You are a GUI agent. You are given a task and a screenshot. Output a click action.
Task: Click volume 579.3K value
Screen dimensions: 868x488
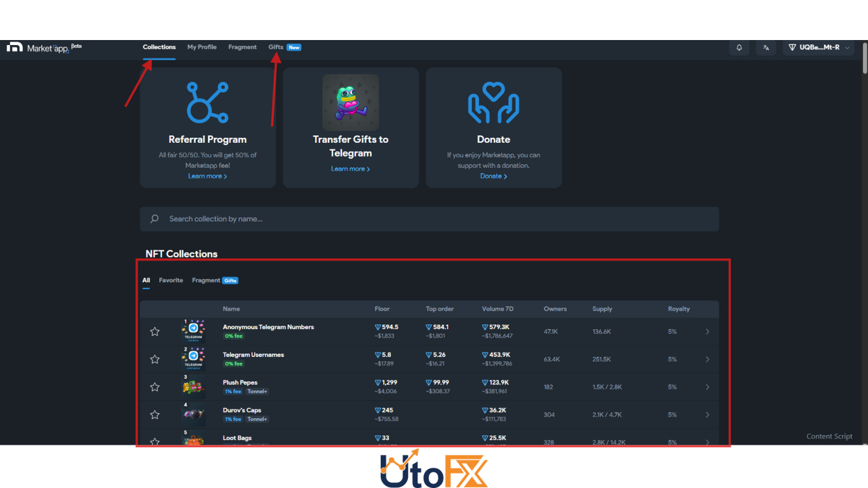[x=496, y=327]
